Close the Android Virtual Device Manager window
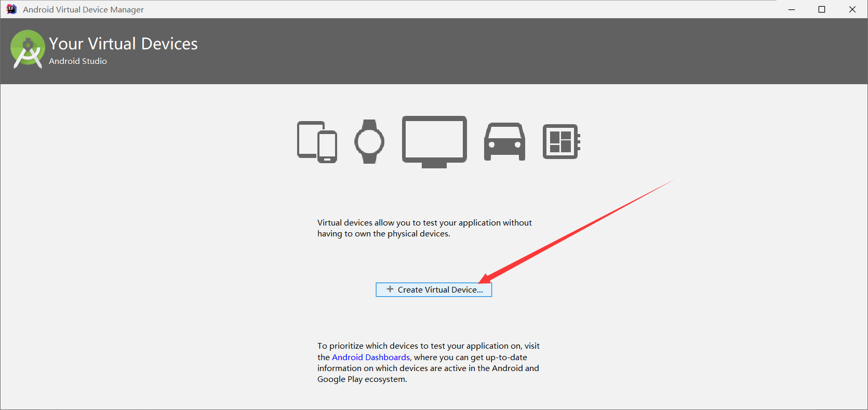868x410 pixels. (852, 9)
